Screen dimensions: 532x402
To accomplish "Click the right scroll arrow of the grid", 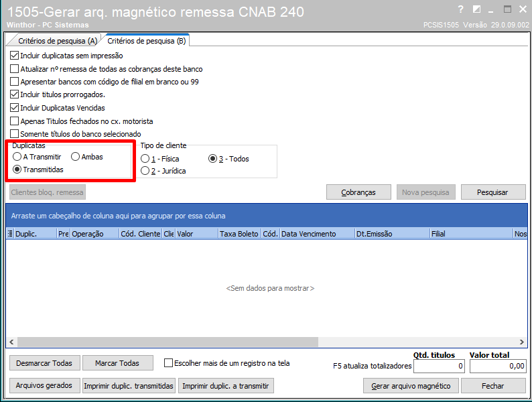I will (522, 342).
